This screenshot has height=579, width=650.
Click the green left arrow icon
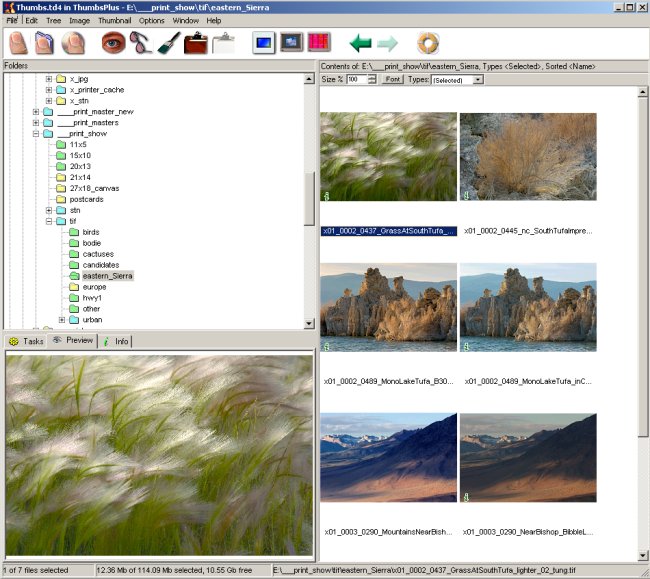pyautogui.click(x=360, y=43)
